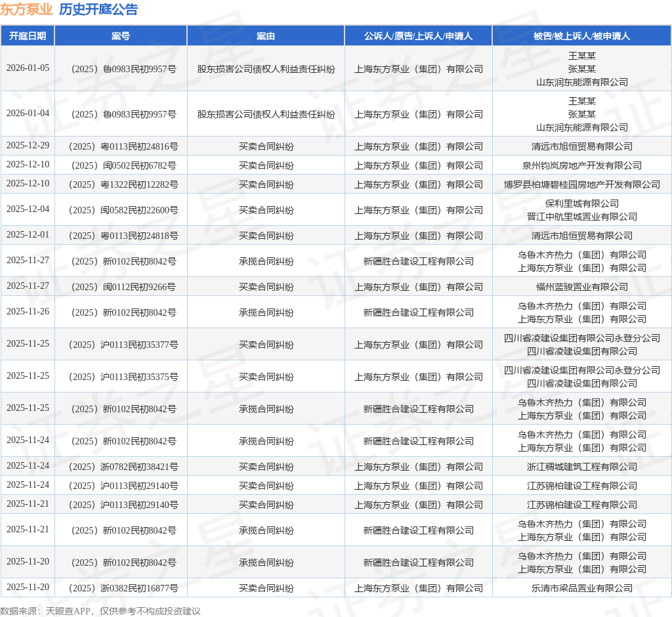Click the date 2025-12-04
The image size is (672, 617).
(28, 209)
